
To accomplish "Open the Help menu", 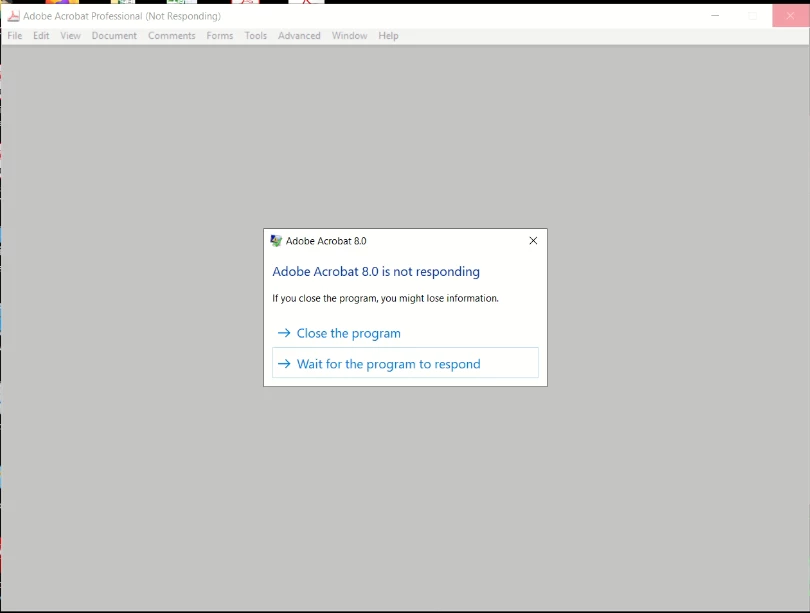I will (x=388, y=36).
